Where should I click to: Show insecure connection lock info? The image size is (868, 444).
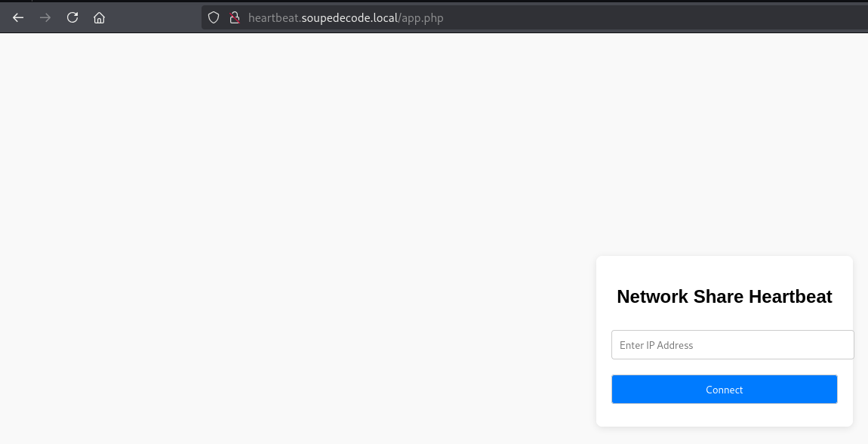point(235,17)
